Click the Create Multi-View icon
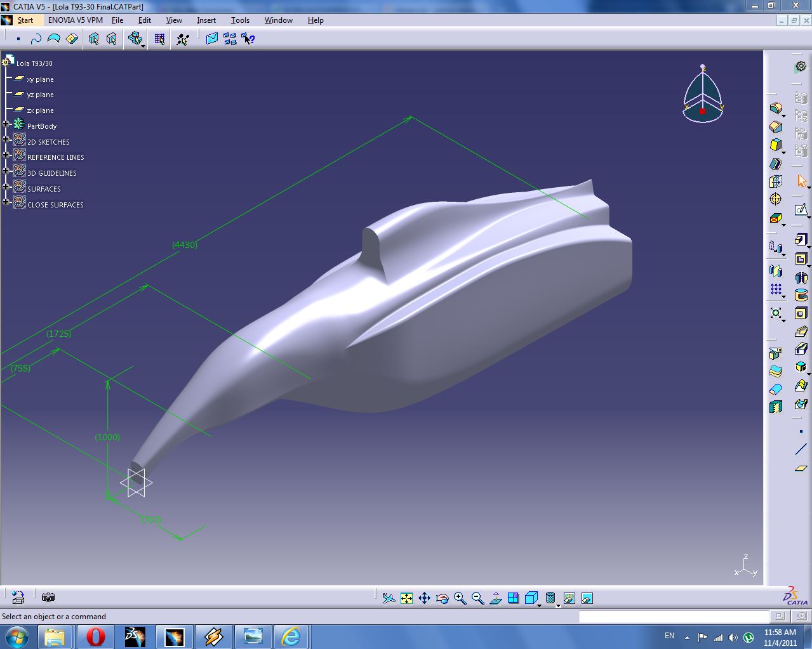The image size is (812, 649). pyautogui.click(x=513, y=598)
